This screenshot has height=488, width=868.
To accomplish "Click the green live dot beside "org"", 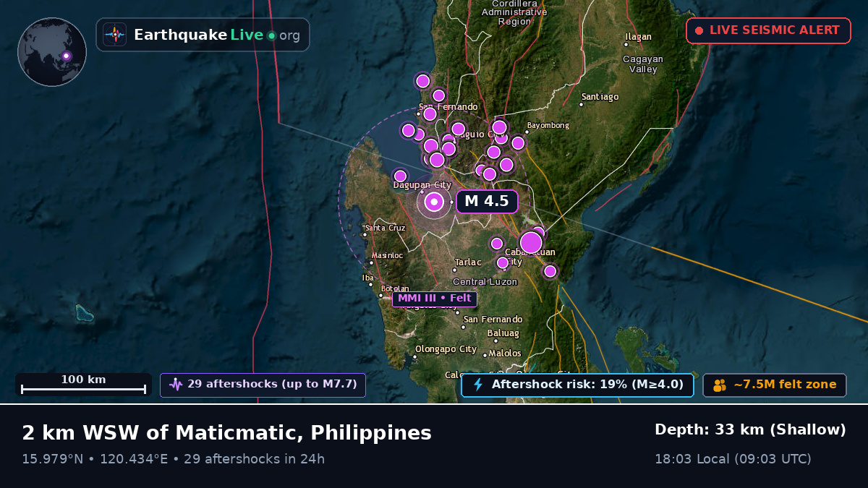I will point(271,35).
